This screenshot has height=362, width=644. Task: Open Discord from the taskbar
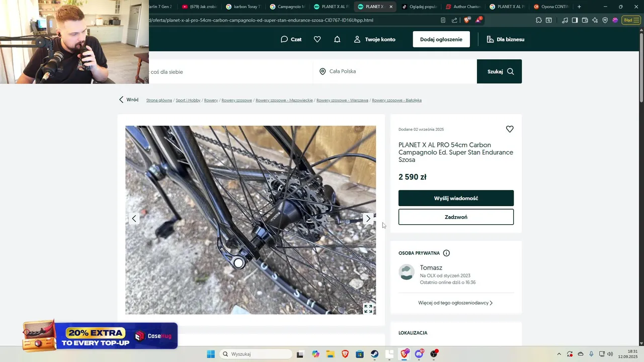419,354
